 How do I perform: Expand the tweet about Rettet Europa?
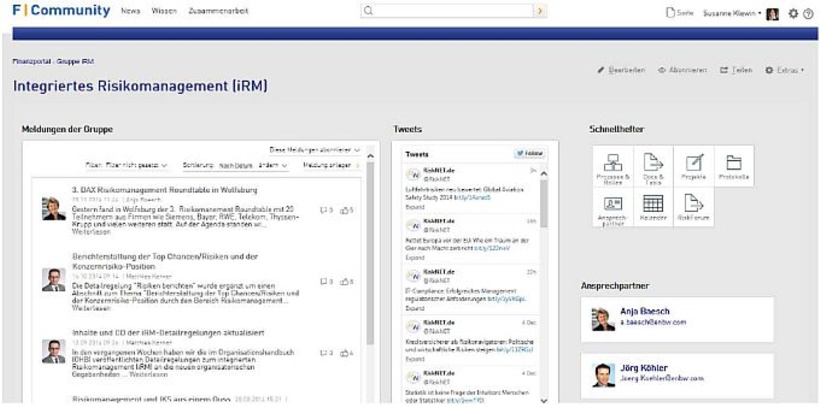pos(415,258)
